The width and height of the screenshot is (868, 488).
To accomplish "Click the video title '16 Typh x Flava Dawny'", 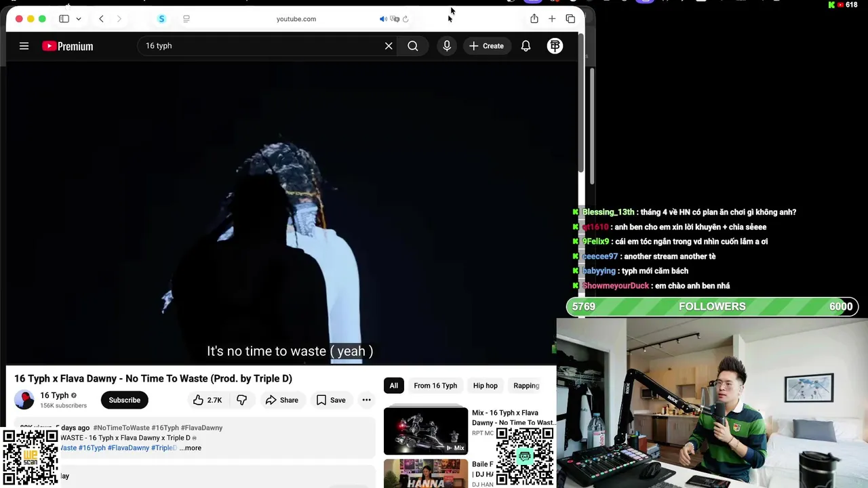I will (153, 379).
